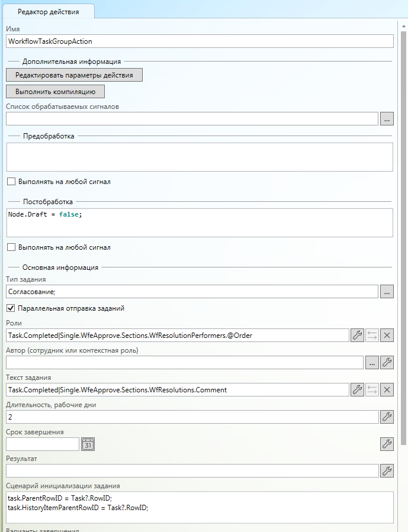This screenshot has height=532, width=408.
Task: Click Редактировать параметры действия button
Action: point(74,75)
